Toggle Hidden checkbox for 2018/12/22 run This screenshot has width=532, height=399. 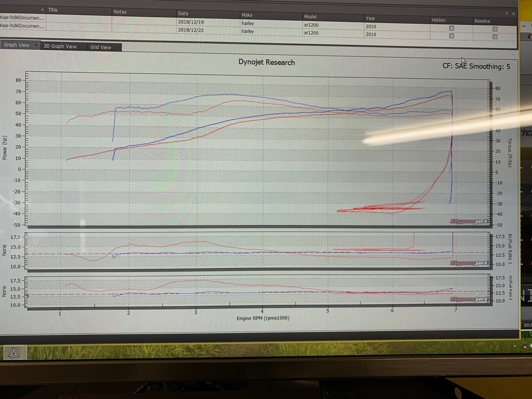451,36
